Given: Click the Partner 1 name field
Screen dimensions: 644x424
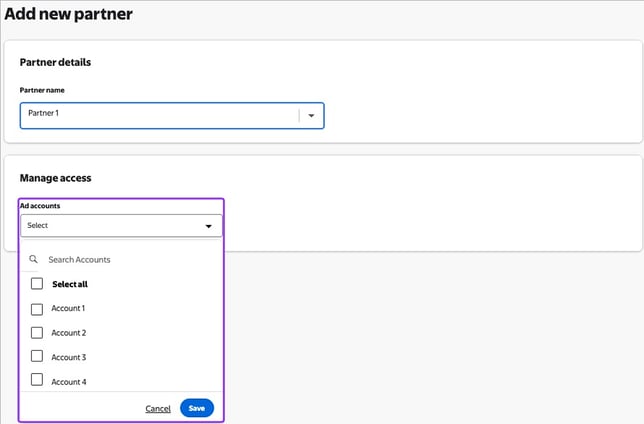Looking at the screenshot, I should tap(172, 115).
